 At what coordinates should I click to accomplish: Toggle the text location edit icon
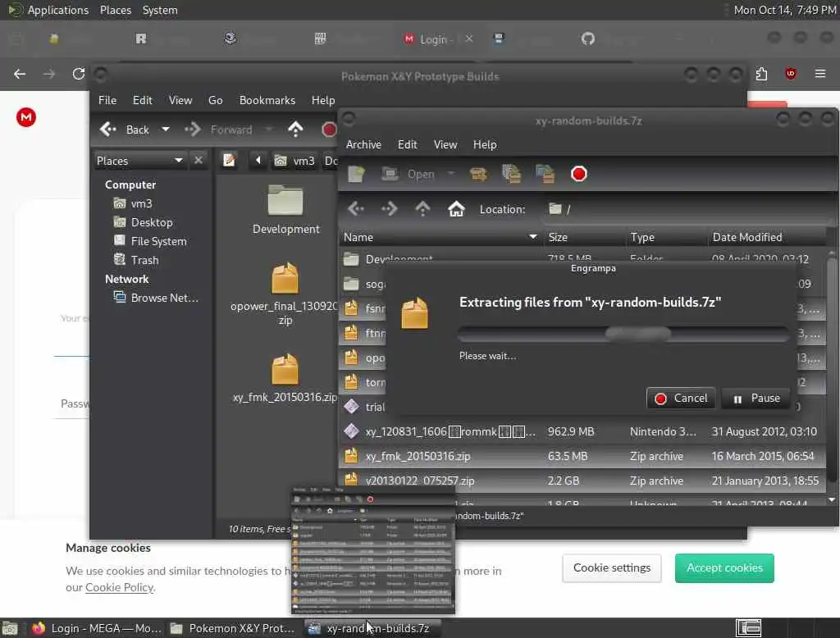point(230,160)
